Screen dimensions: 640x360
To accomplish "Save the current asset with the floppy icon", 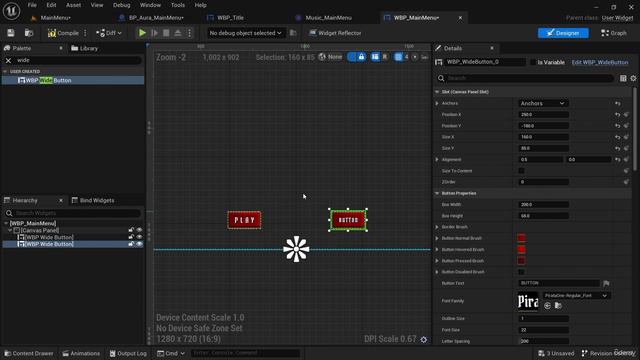I will (11, 33).
